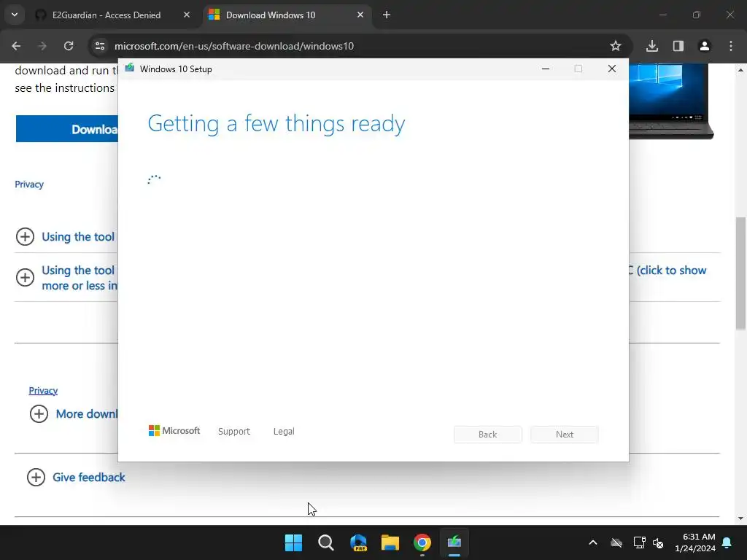This screenshot has width=747, height=560.
Task: Switch to the E2Guardian - Access Denied tab
Action: point(113,15)
